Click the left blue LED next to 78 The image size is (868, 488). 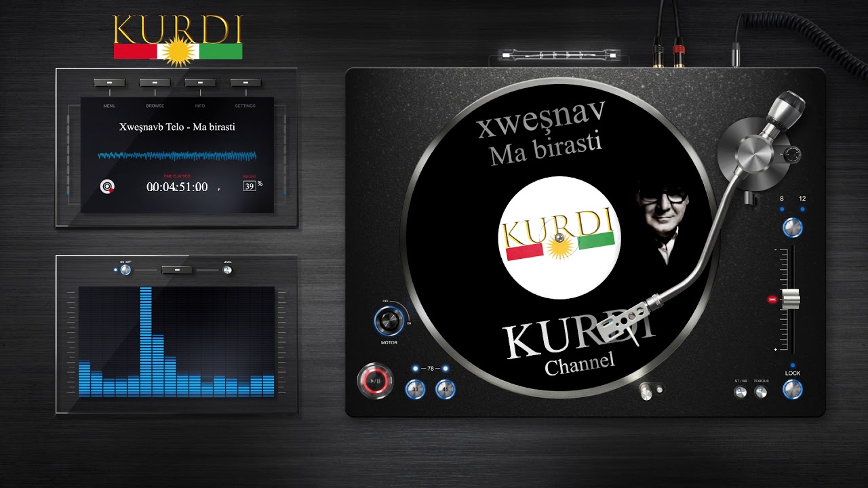click(x=416, y=369)
